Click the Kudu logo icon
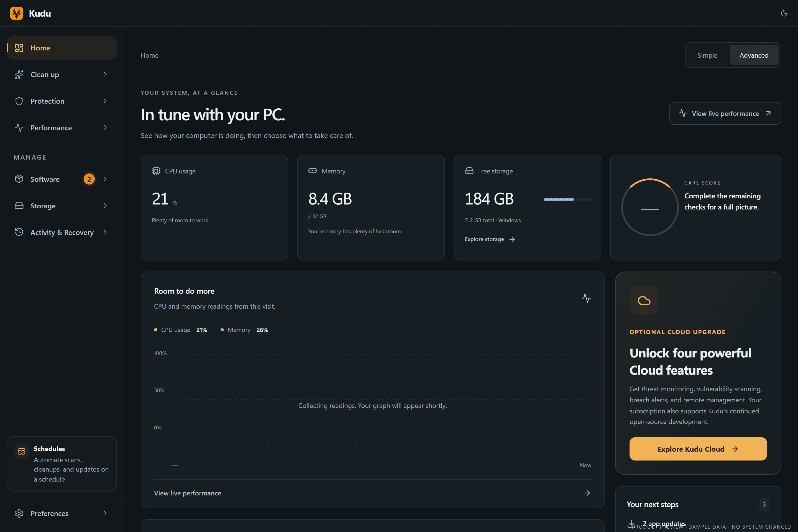Viewport: 798px width, 532px height. click(17, 13)
